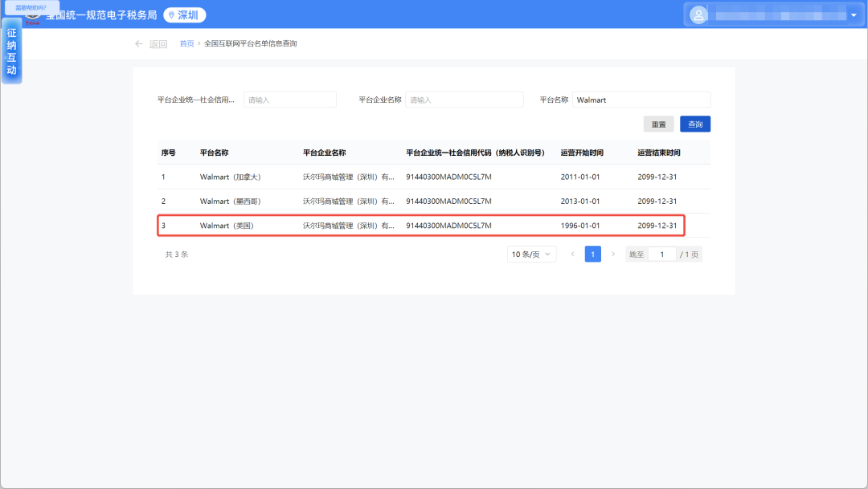Go to previous page with left chevron
868x489 pixels.
(x=572, y=255)
